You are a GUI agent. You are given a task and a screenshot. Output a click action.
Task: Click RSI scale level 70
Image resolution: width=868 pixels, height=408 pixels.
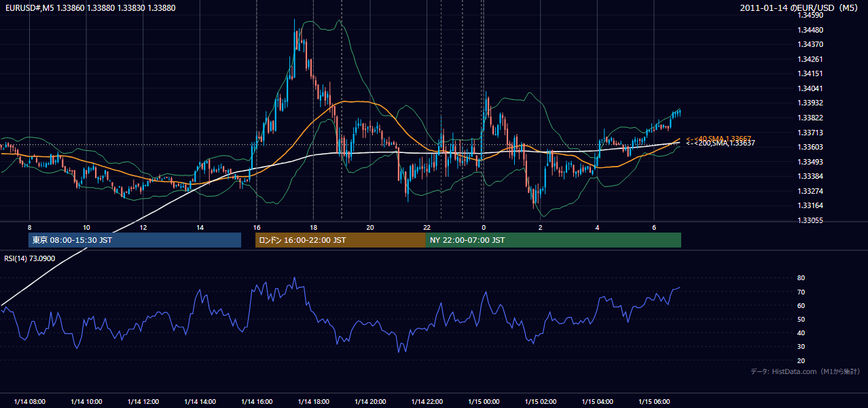801,292
